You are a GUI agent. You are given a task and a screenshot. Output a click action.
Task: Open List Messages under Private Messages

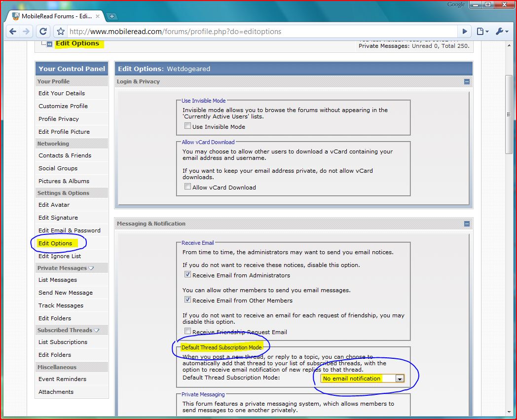pyautogui.click(x=58, y=280)
